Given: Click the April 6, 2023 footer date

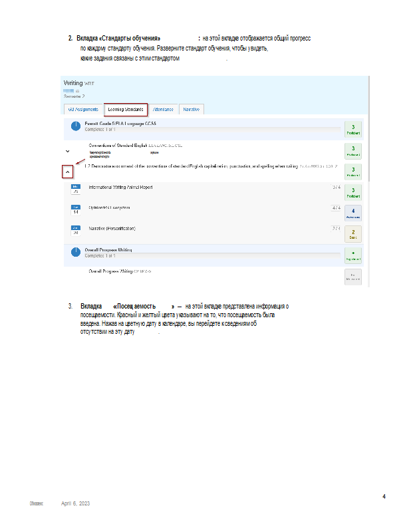Looking at the screenshot, I should pos(75,503).
